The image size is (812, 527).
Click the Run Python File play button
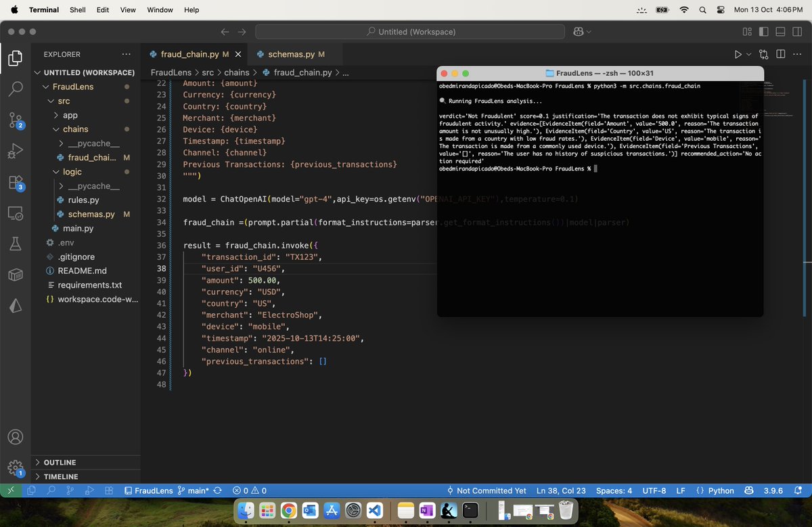pyautogui.click(x=738, y=54)
